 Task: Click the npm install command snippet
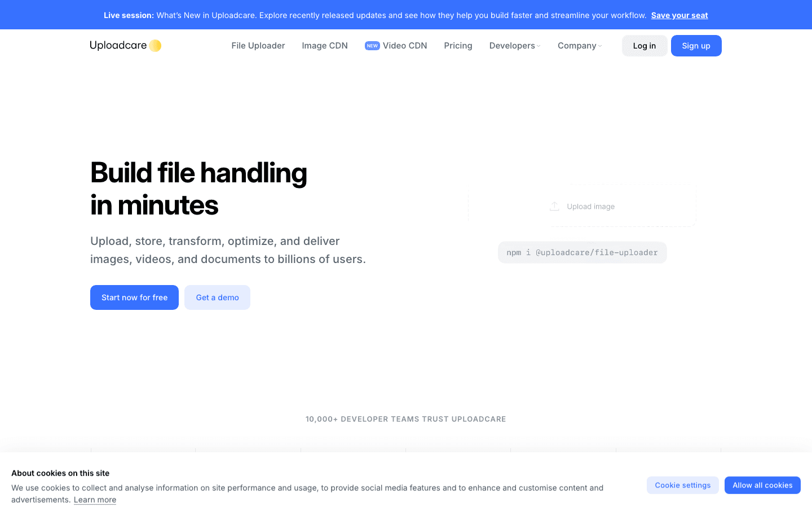coord(582,252)
